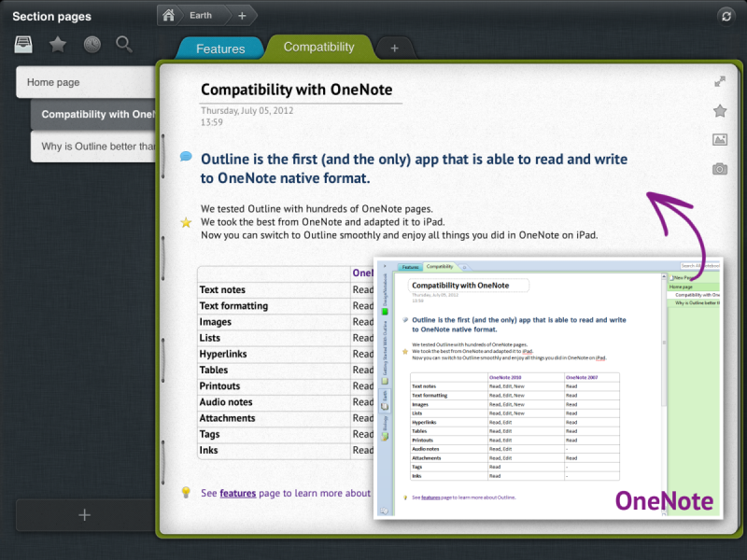Insert picture using the image icon

point(720,140)
